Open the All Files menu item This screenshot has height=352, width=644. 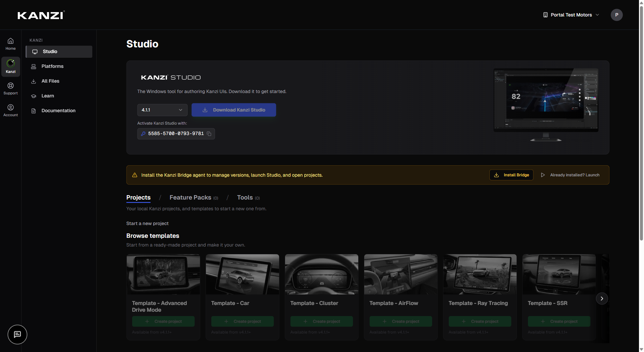tap(59, 81)
